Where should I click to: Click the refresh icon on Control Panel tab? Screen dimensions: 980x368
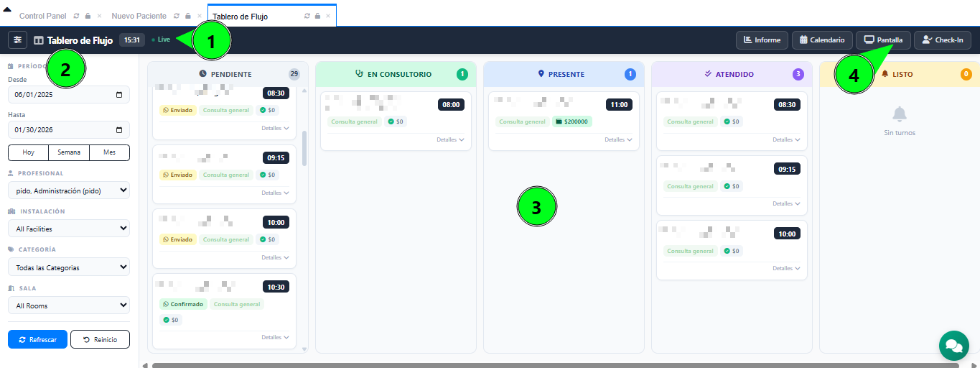coord(77,16)
